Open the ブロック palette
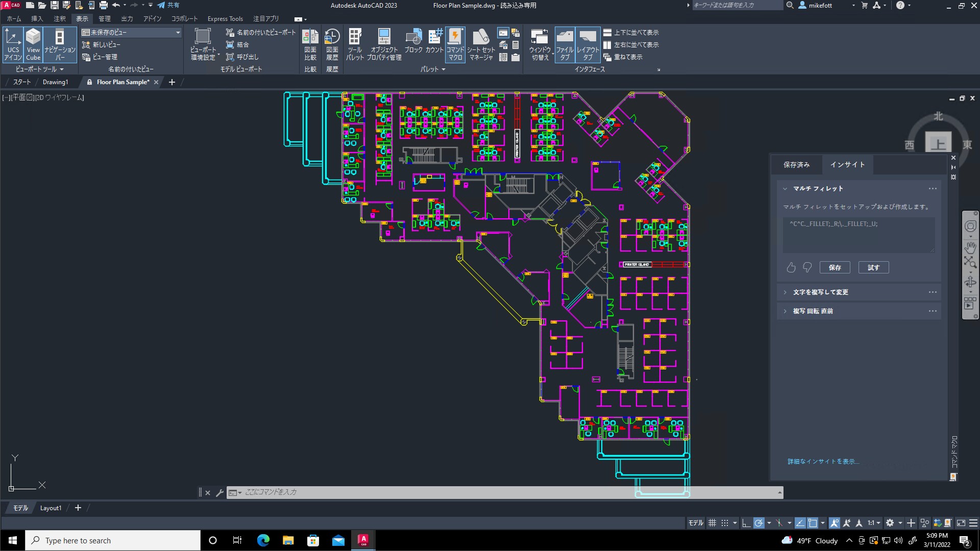The height and width of the screenshot is (551, 980). point(413,43)
